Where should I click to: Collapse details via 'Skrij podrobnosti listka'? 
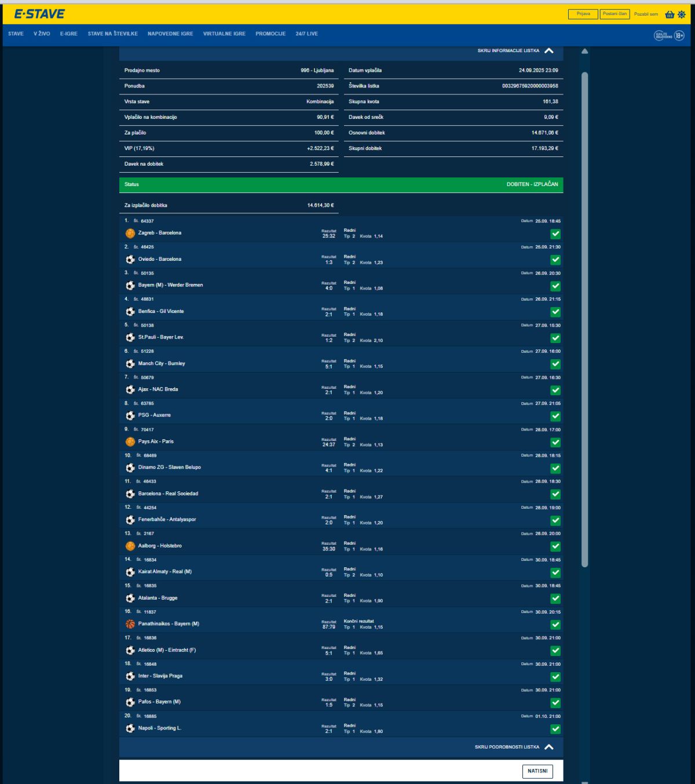point(514,747)
